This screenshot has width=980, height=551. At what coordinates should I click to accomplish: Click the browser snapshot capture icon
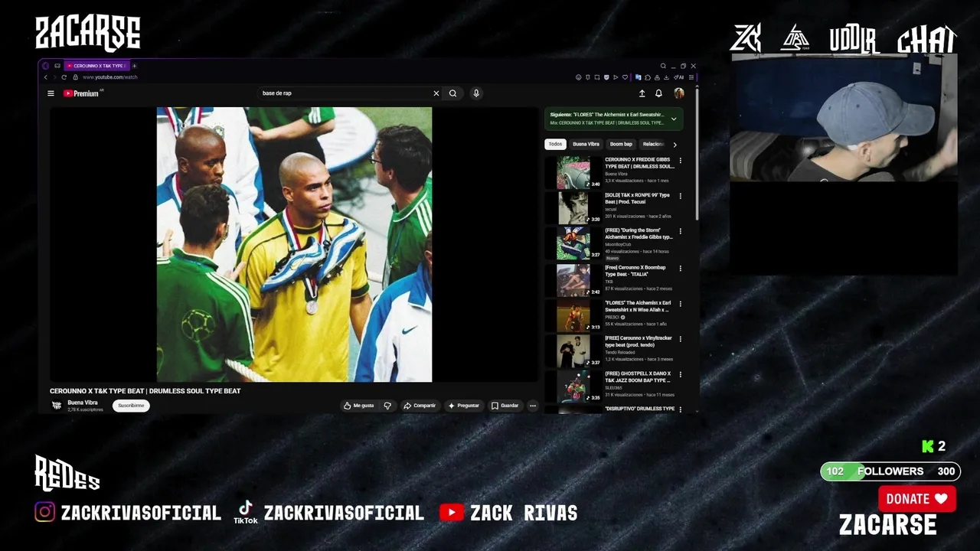pyautogui.click(x=597, y=77)
